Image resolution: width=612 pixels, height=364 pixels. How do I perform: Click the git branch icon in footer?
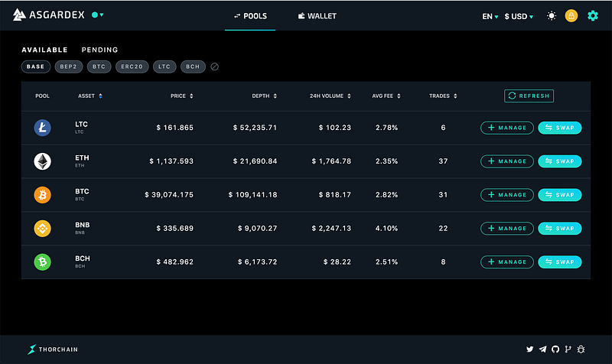[568, 349]
